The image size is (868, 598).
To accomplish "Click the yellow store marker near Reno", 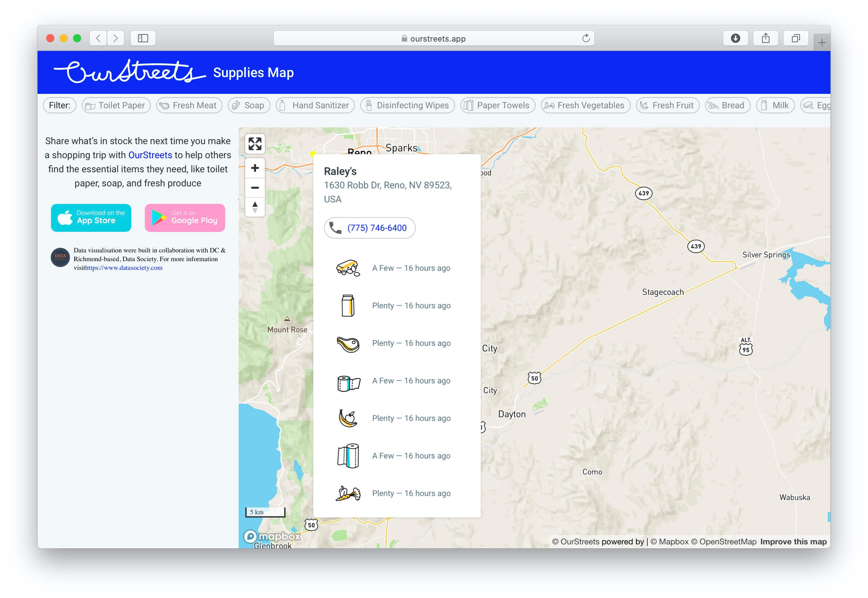I will click(313, 154).
